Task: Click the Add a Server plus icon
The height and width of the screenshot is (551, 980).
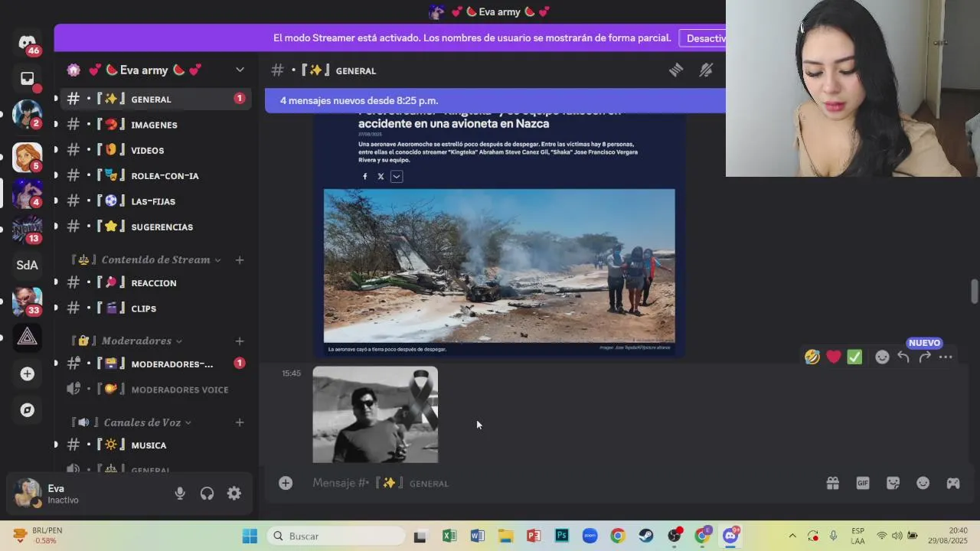Action: point(28,373)
